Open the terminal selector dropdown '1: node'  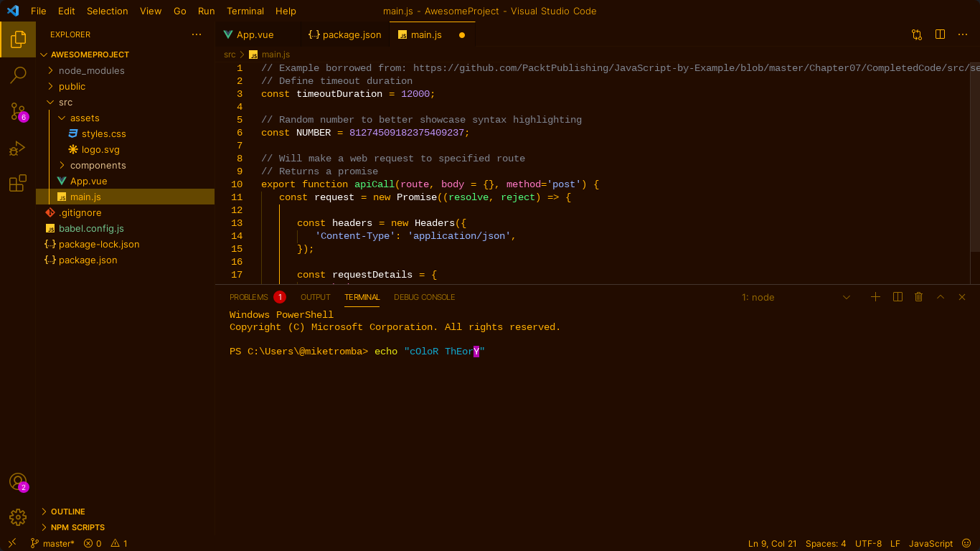coord(796,297)
